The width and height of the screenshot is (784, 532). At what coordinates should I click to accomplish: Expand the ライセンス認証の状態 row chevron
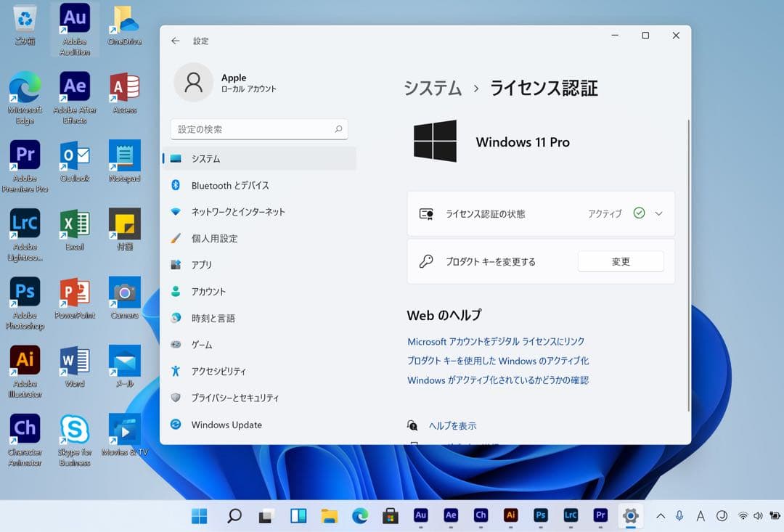tap(658, 213)
